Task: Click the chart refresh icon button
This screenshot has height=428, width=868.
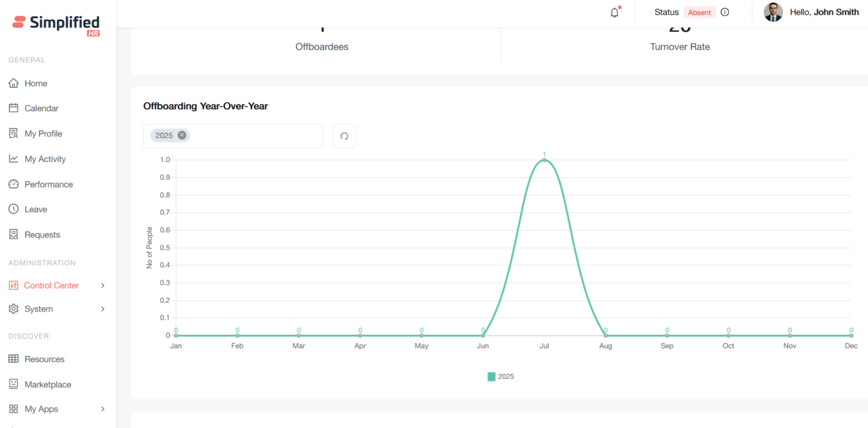Action: click(344, 136)
